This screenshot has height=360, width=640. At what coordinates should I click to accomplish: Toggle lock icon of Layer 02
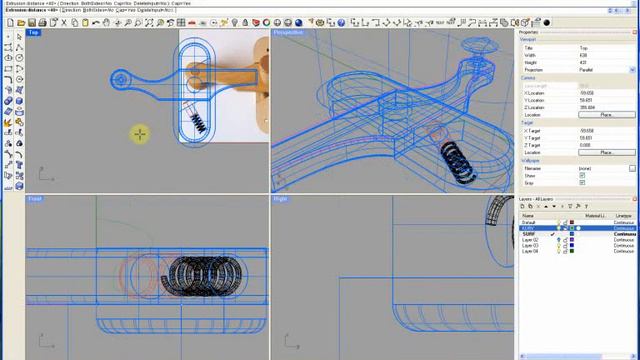(x=565, y=240)
